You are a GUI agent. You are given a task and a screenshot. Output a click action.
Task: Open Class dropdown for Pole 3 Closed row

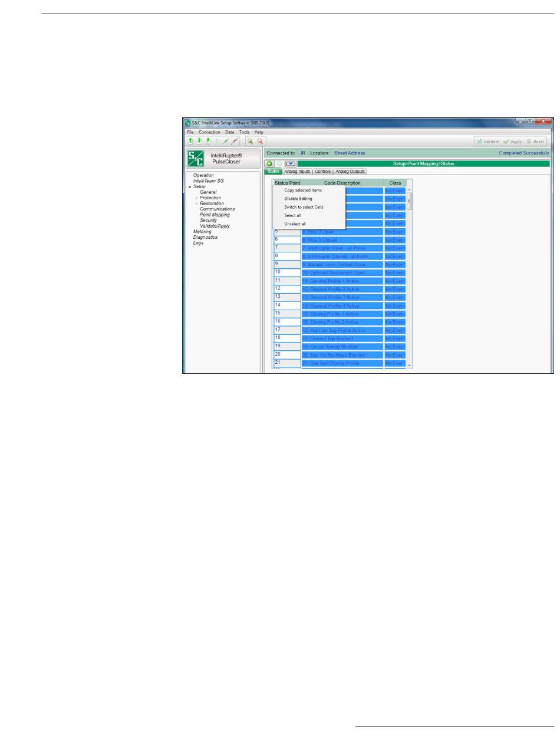coord(395,240)
